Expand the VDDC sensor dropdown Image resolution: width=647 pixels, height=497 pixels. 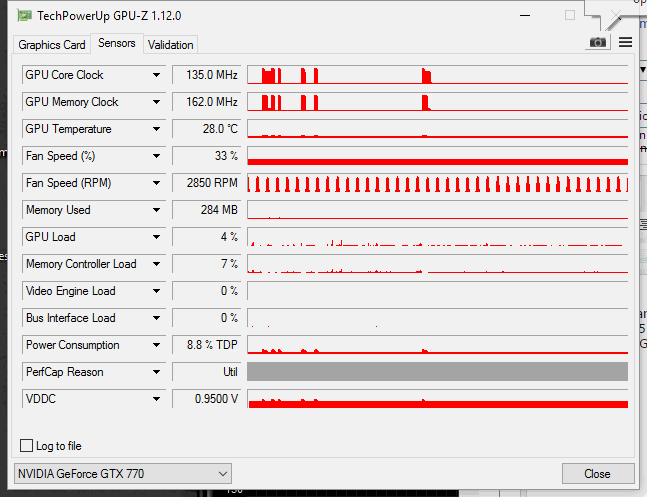[156, 399]
